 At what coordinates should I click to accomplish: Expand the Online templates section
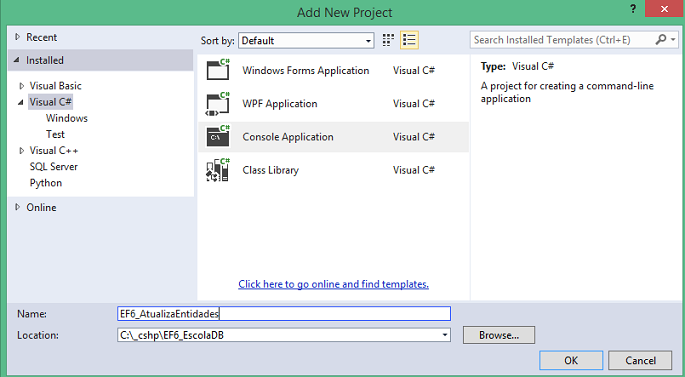tap(17, 207)
